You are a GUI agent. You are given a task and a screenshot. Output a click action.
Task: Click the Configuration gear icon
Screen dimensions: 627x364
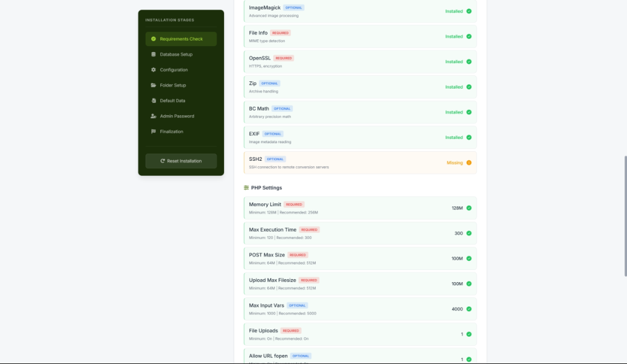[x=154, y=70]
